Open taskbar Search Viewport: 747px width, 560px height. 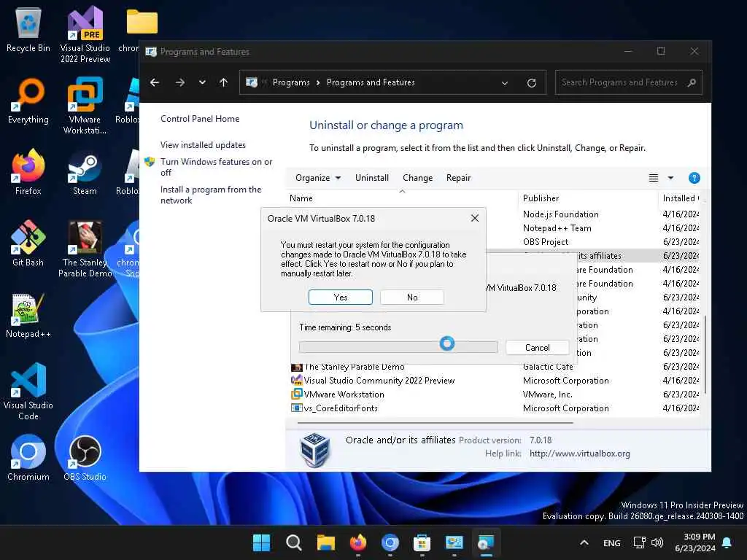coord(293,542)
